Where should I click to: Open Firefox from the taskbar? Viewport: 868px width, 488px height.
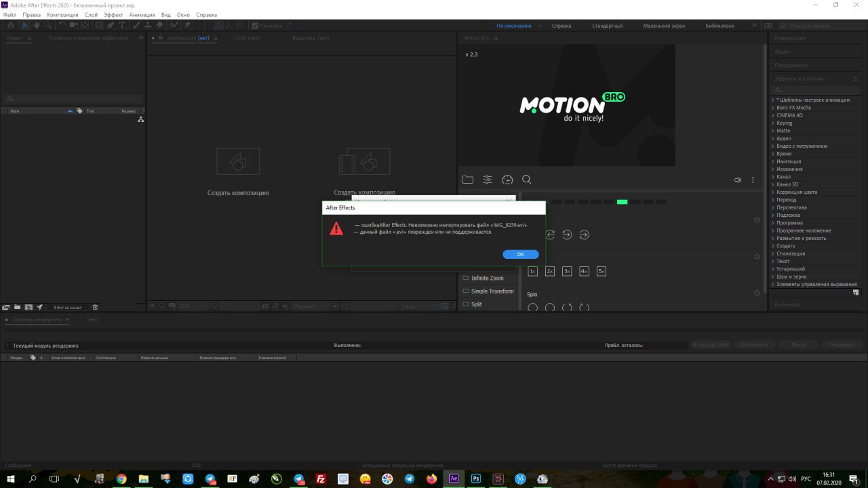431,479
